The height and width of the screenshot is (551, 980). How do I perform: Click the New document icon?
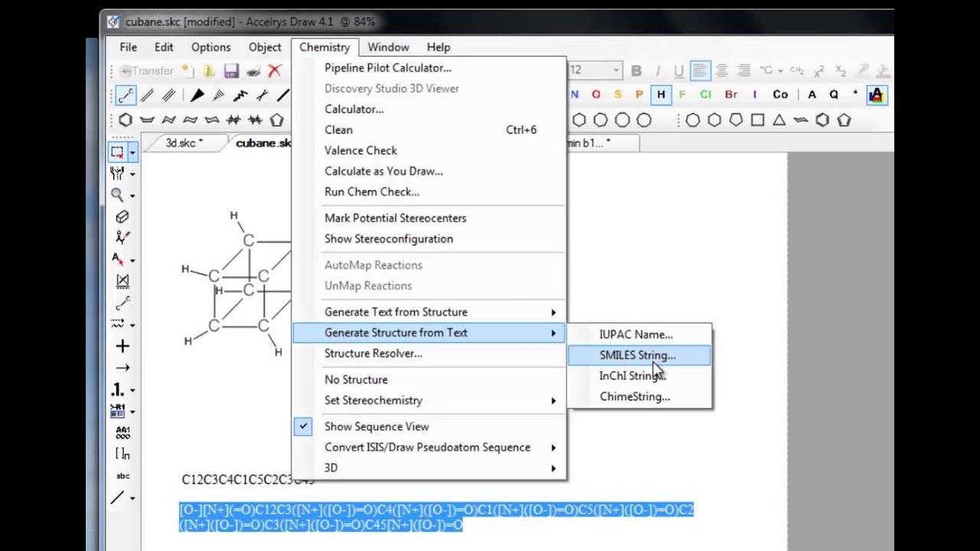pos(187,71)
